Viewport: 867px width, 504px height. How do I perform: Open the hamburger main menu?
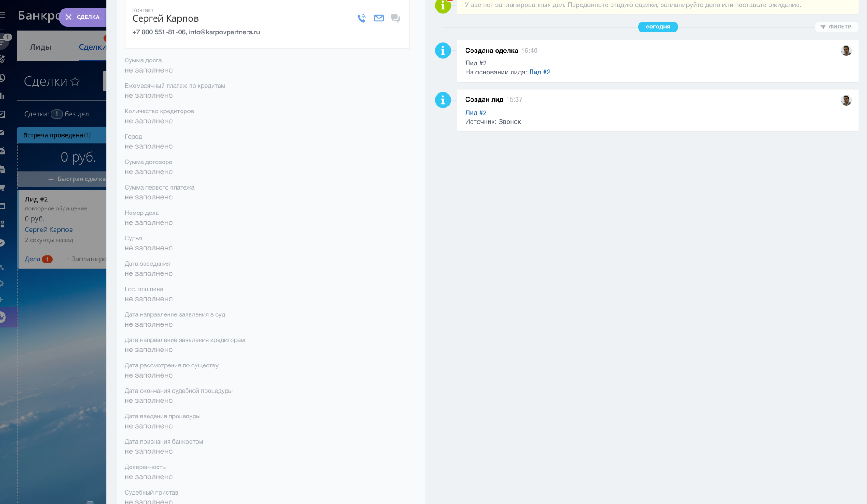point(3,15)
